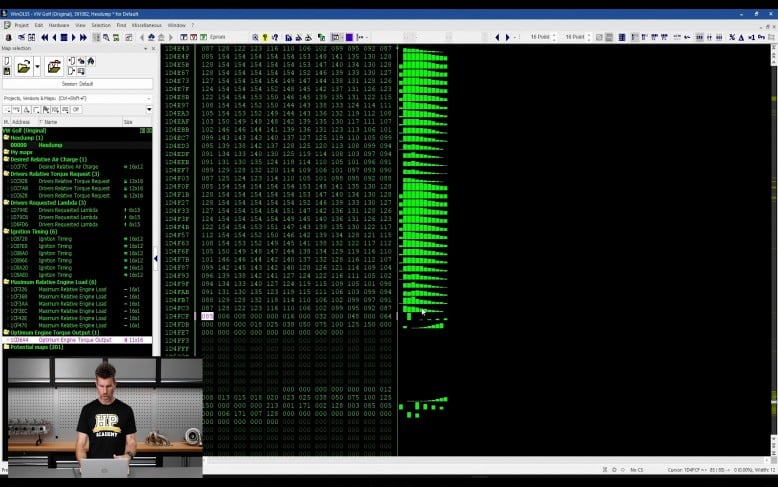778x487 pixels.
Task: Click the '=1' toolbar icon
Action: click(x=751, y=37)
